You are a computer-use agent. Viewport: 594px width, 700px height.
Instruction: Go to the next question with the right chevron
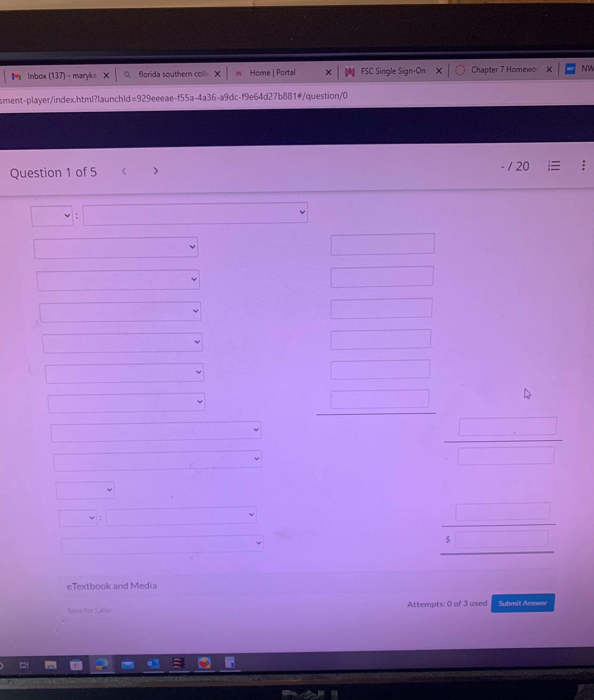click(x=156, y=171)
